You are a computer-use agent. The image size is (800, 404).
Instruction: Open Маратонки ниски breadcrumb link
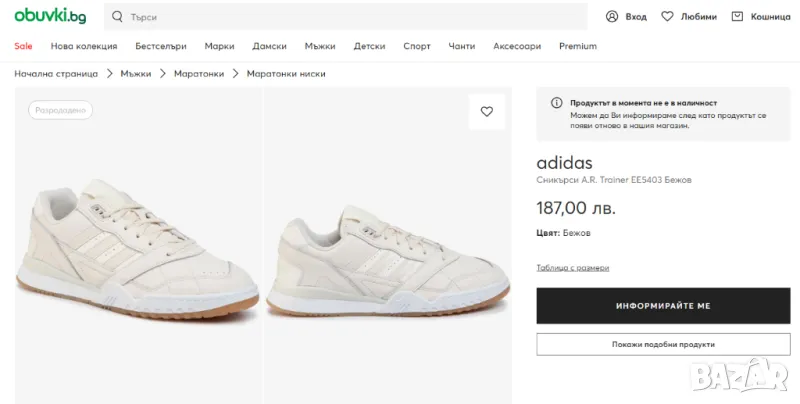pos(286,73)
